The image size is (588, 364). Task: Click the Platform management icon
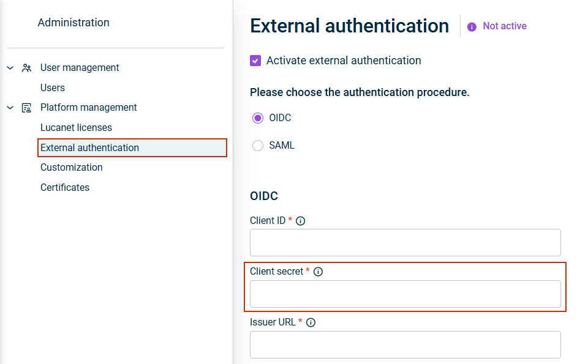point(26,108)
